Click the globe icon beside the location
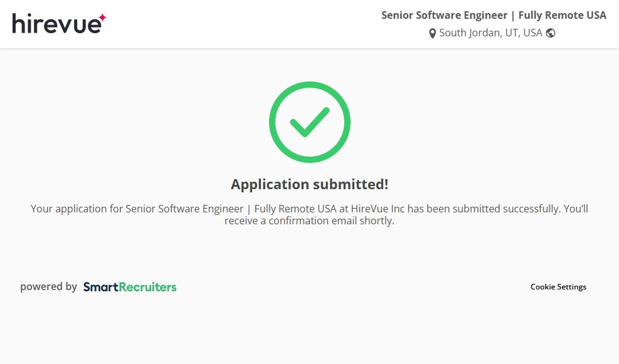Viewport: 619px width, 364px height. coord(551,33)
